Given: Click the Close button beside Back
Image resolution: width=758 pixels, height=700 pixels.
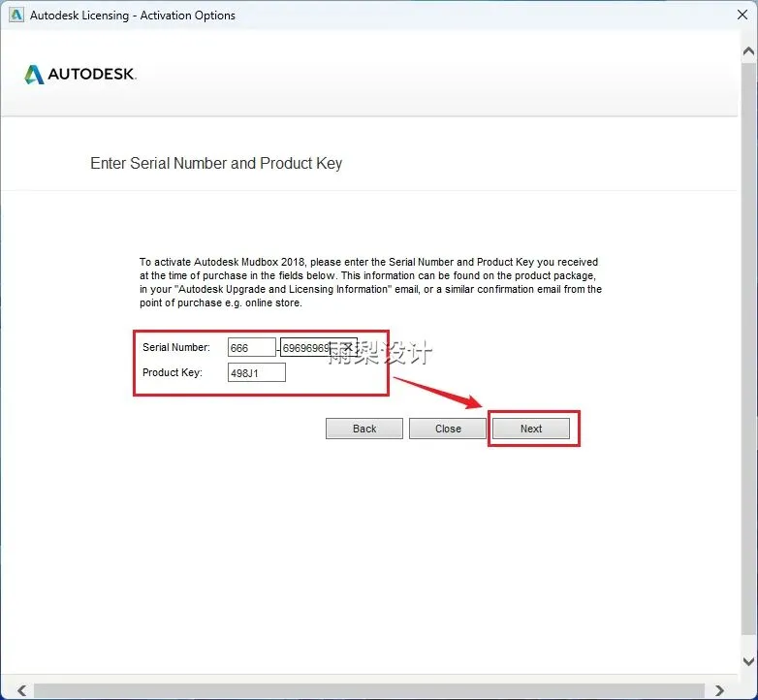Looking at the screenshot, I should tap(448, 429).
